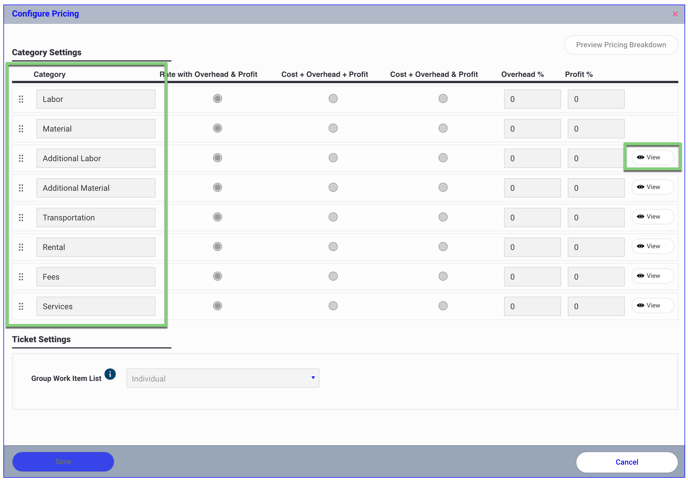Click Preview Pricing Breakdown button
688x480 pixels.
(621, 45)
